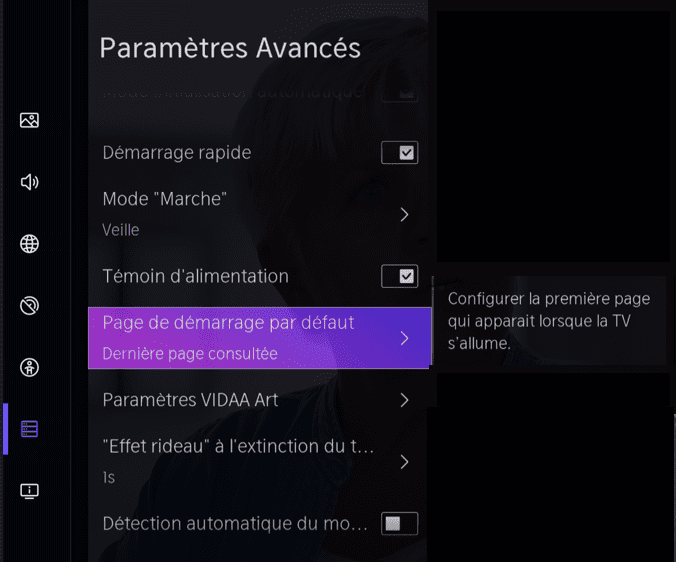The width and height of the screenshot is (676, 562).
Task: Select the Accessibility person icon
Action: tap(30, 367)
